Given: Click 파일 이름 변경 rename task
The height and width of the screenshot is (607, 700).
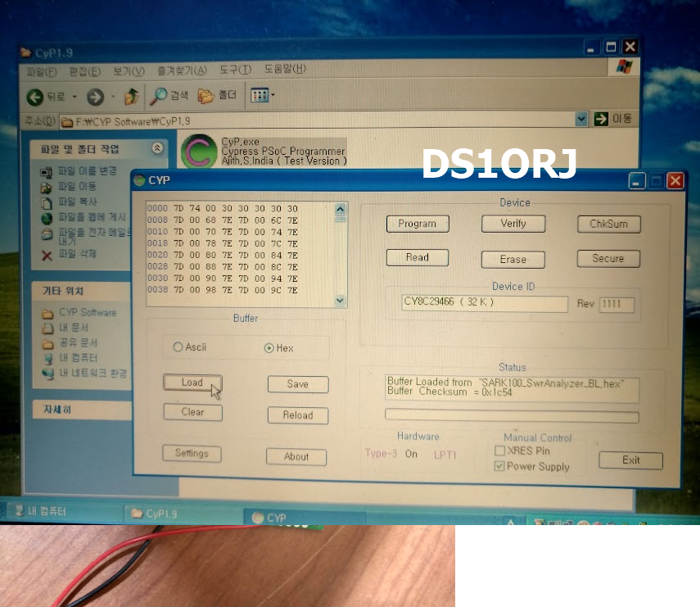Looking at the screenshot, I should [88, 171].
